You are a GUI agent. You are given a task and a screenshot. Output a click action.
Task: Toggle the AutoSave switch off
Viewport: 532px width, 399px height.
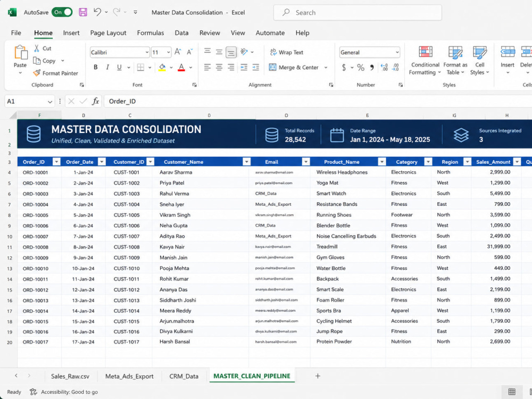62,12
